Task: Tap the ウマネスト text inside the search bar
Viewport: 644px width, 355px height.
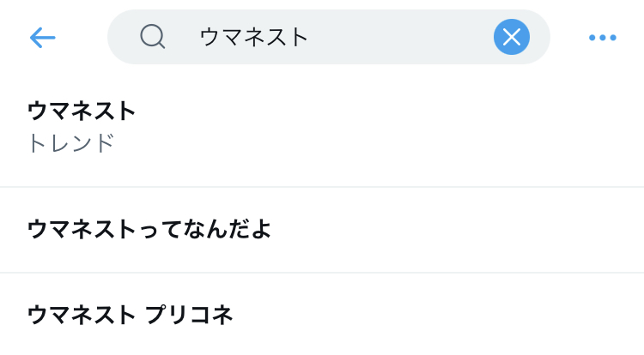Action: (x=253, y=37)
